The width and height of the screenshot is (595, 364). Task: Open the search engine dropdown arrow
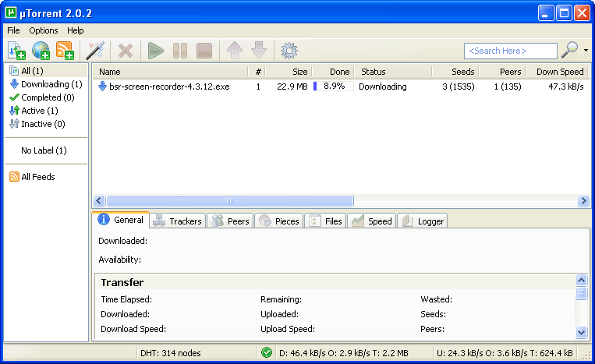(586, 50)
